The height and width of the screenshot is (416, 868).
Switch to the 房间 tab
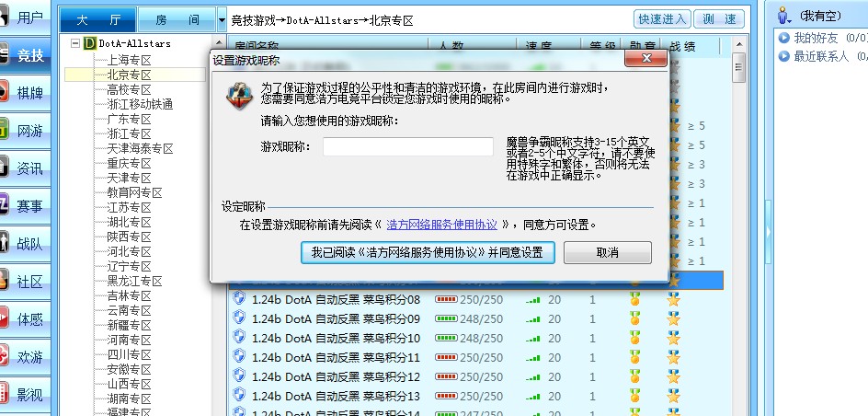(177, 20)
